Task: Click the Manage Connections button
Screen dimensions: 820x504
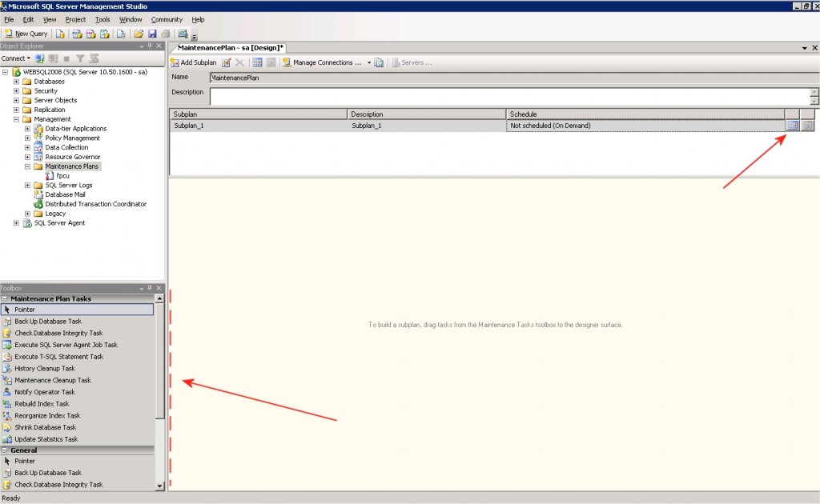Action: point(322,62)
